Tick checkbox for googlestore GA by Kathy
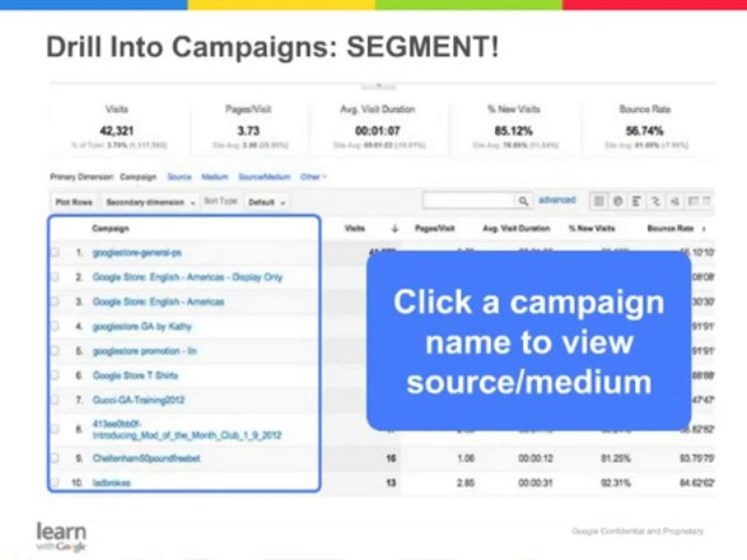The height and width of the screenshot is (560, 747). [x=54, y=326]
